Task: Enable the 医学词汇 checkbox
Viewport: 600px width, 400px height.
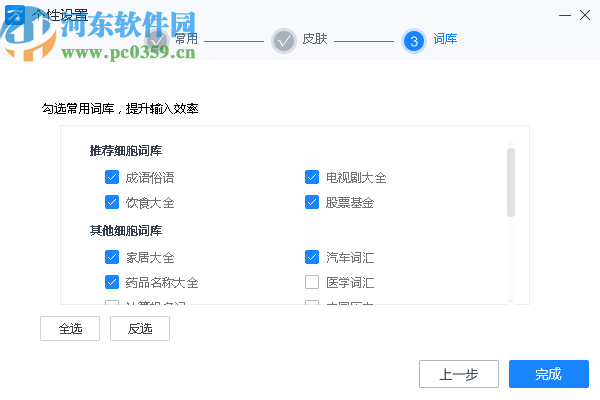Action: [x=312, y=282]
